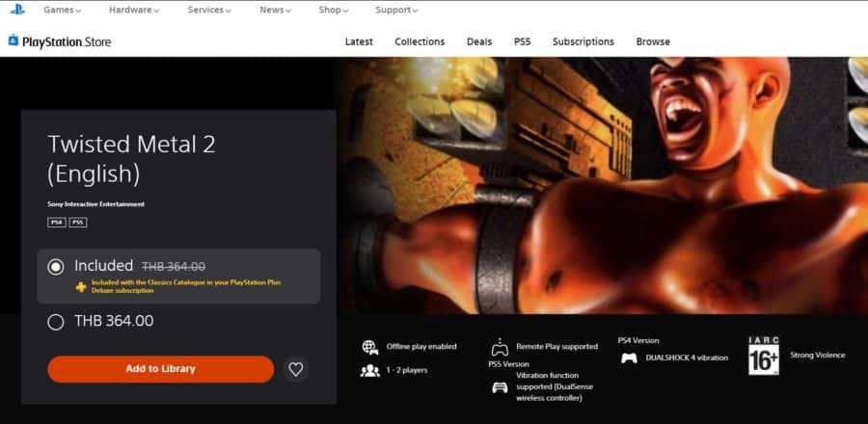Screen dimensions: 868x424
Task: Open the Deals store tab
Action: pyautogui.click(x=479, y=41)
